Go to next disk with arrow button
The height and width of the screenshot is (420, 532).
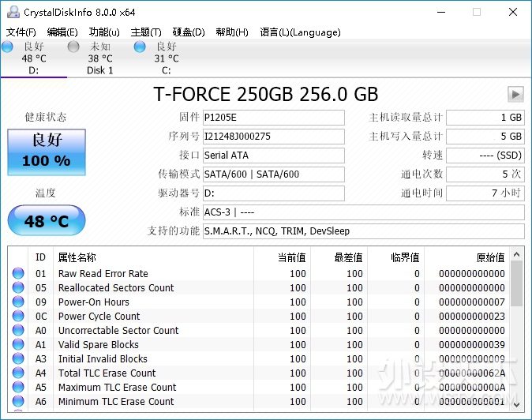tap(515, 94)
